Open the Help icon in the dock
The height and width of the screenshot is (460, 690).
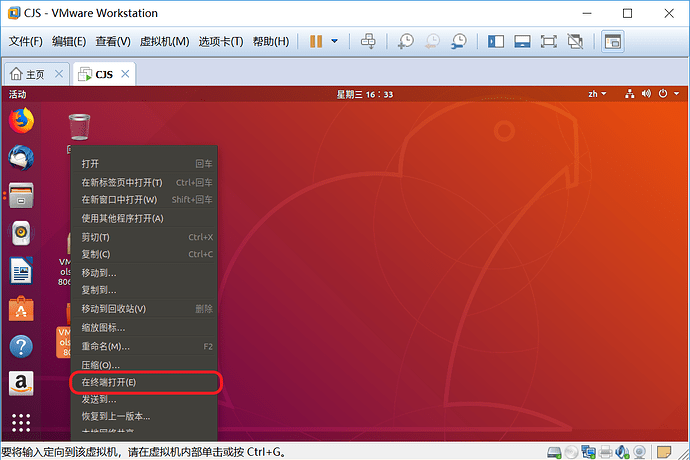[x=21, y=346]
